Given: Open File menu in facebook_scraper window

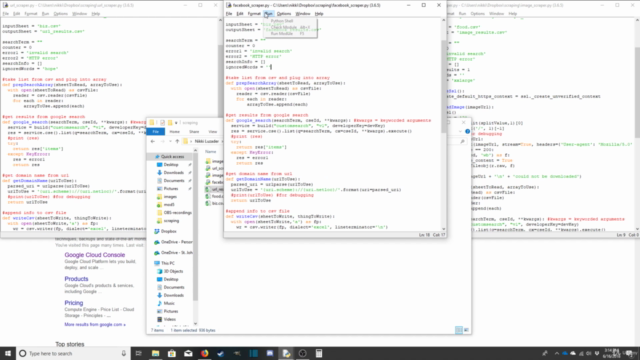Looking at the screenshot, I should tap(229, 13).
